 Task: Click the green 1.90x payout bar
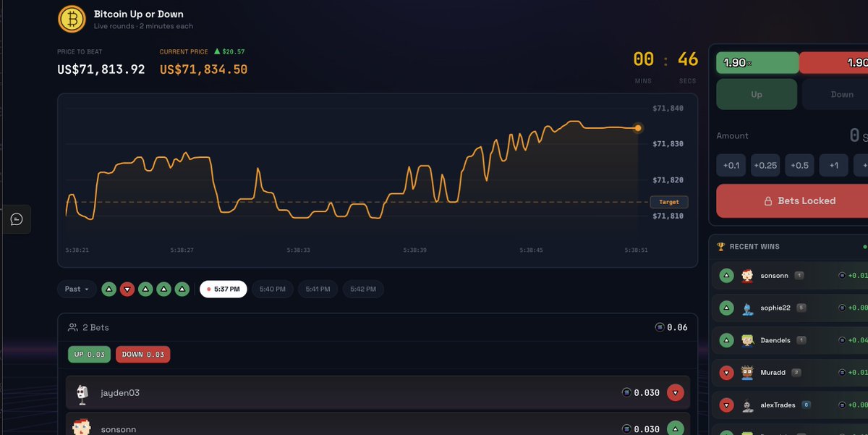click(x=757, y=63)
